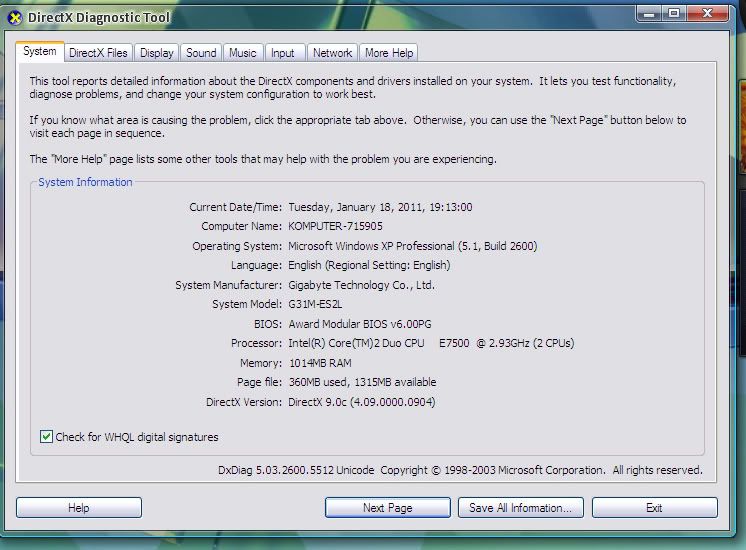Click the 1014MB RAM memory value

tap(320, 363)
